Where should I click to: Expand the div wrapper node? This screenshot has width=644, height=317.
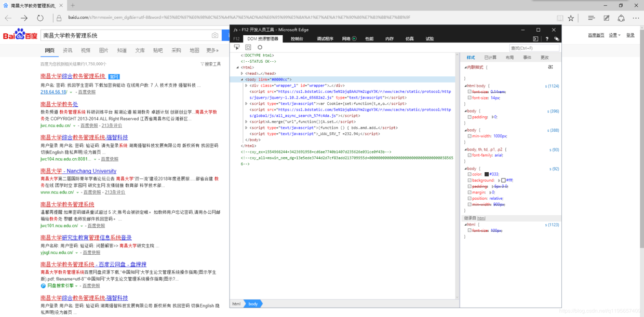point(246,86)
